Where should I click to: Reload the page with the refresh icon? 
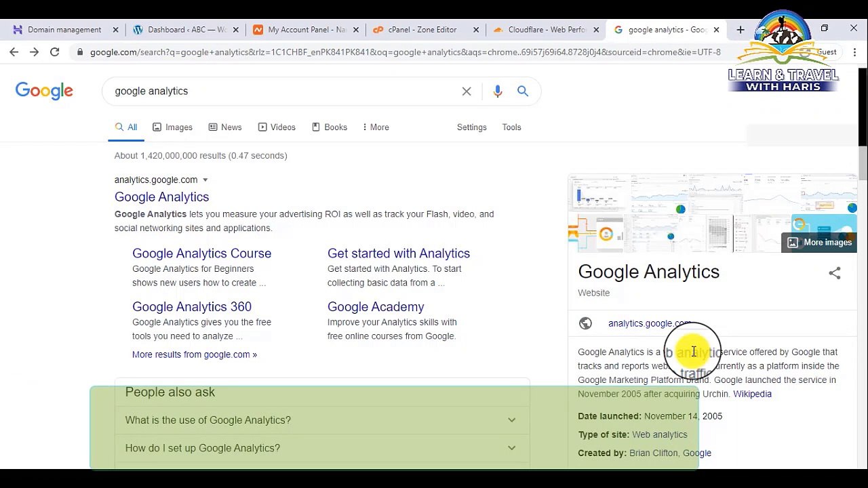pos(54,52)
